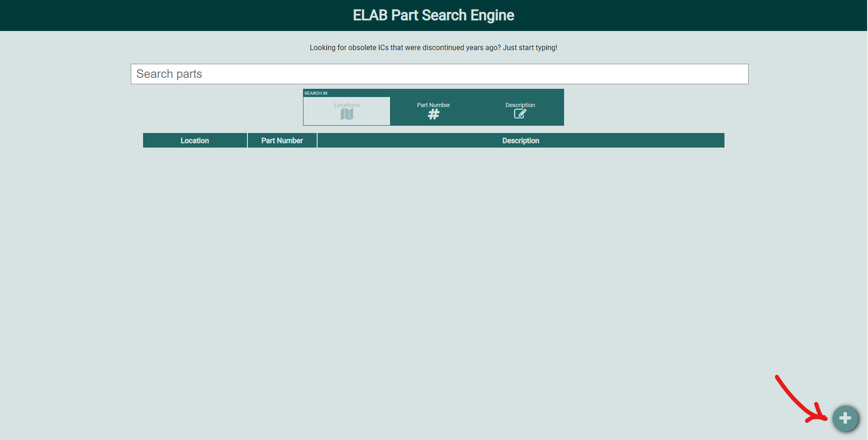This screenshot has width=868, height=440.
Task: Click the word ELAB in the header
Action: click(x=370, y=15)
